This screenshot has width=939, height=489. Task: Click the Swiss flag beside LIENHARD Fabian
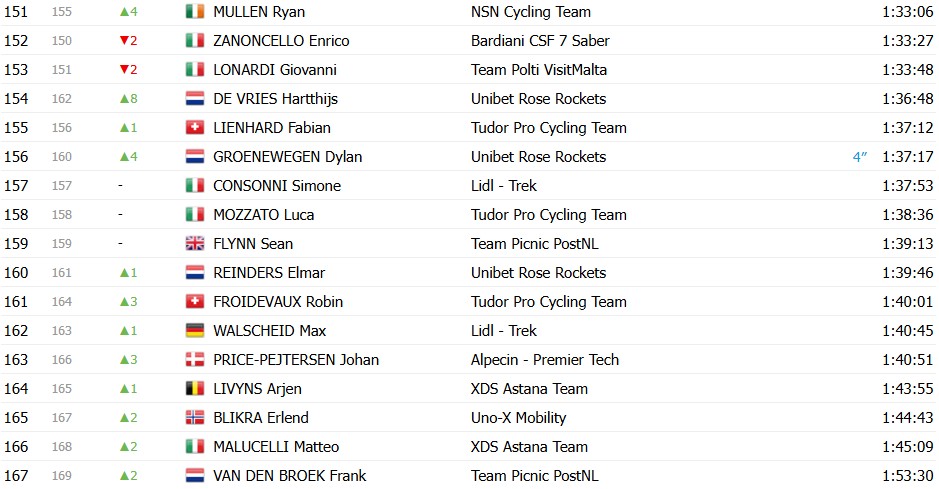(195, 127)
